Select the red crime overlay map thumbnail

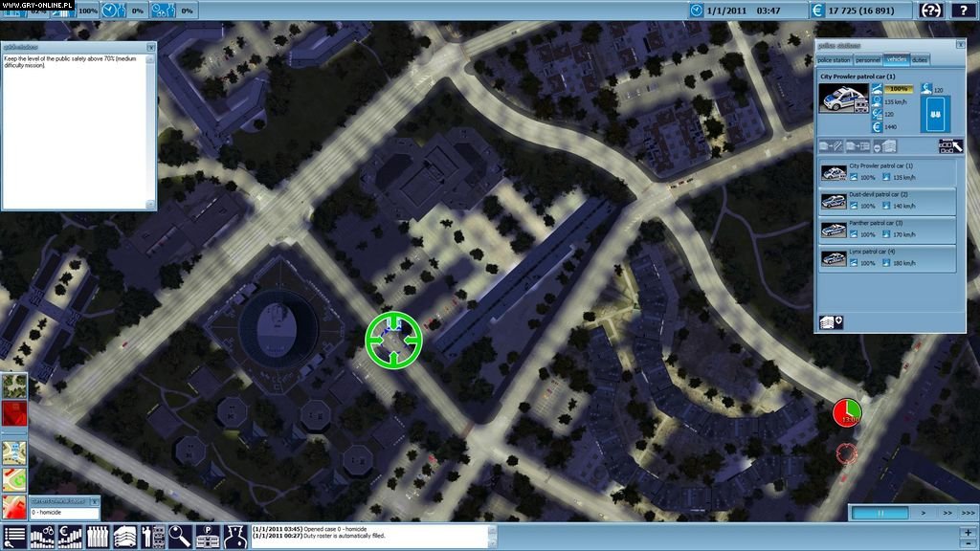[x=13, y=413]
